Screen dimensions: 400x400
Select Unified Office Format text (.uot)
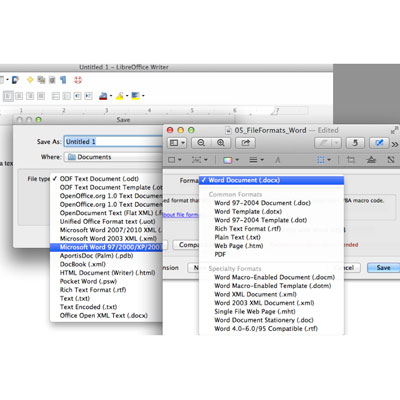pos(107,221)
